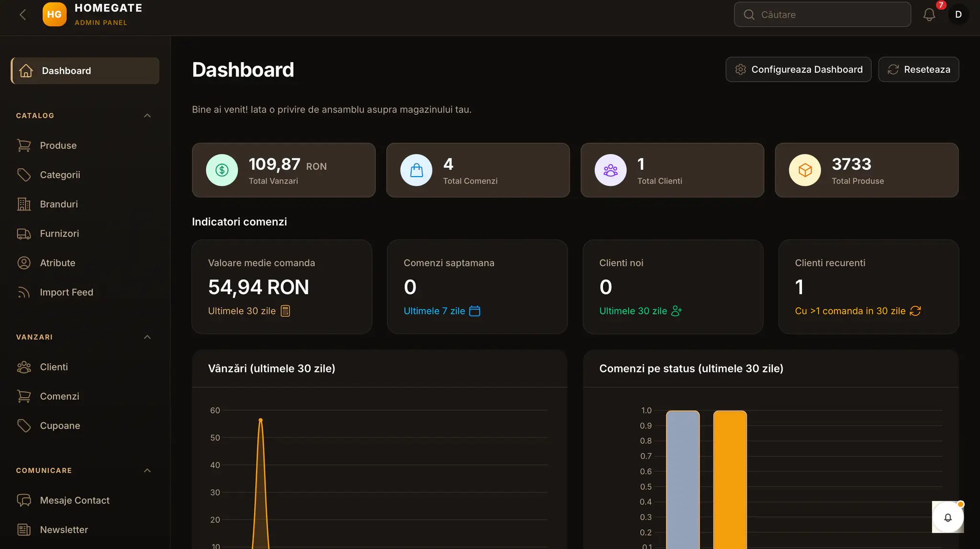The height and width of the screenshot is (549, 980).
Task: Click the Import Feed RSS icon
Action: [24, 292]
